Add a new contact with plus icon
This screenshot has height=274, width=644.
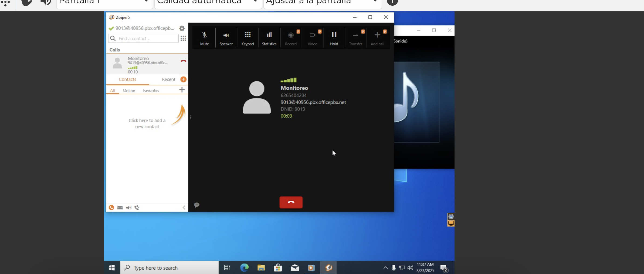pyautogui.click(x=182, y=90)
